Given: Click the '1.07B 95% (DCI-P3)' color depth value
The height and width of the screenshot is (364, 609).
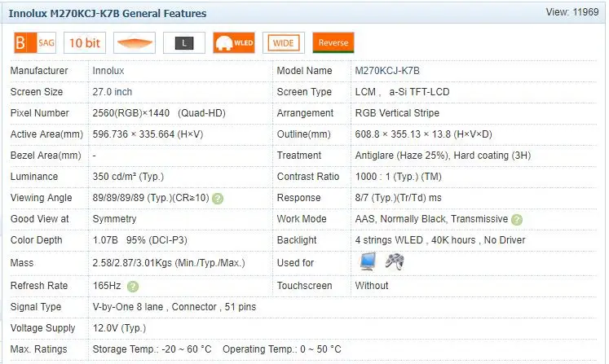Looking at the screenshot, I should [x=140, y=240].
